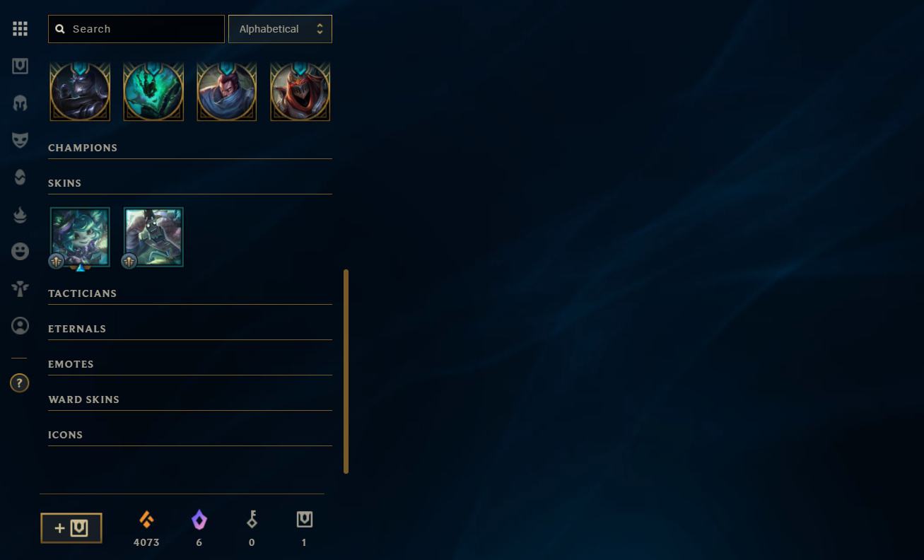The image size is (924, 560).
Task: Select the champion helmet filter icon
Action: pyautogui.click(x=20, y=103)
